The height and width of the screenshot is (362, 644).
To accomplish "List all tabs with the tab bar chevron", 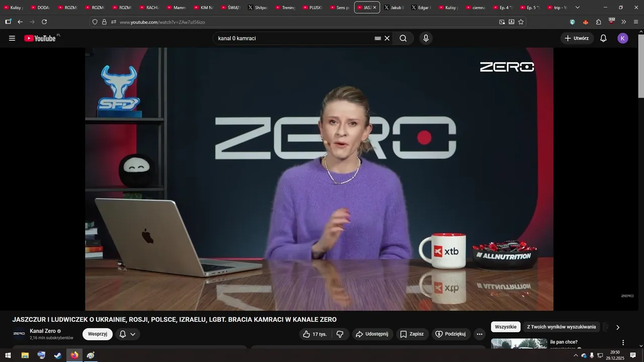I will coord(578,8).
